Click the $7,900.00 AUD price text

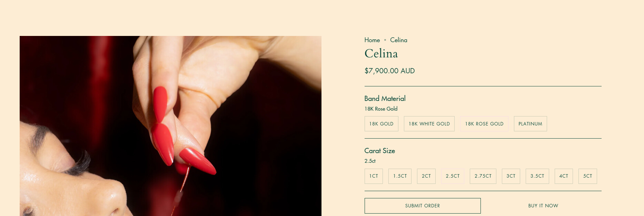pyautogui.click(x=389, y=71)
